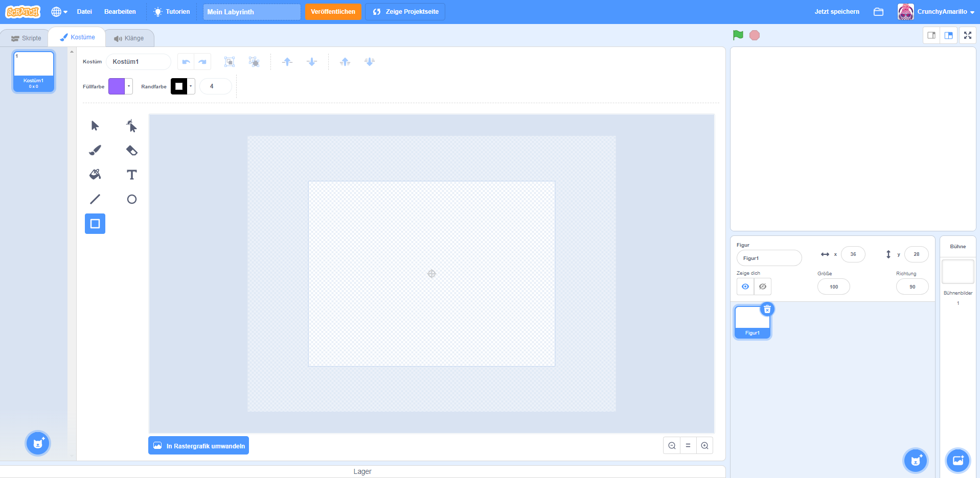Click the Group objects icon
This screenshot has width=980, height=478.
(x=230, y=62)
